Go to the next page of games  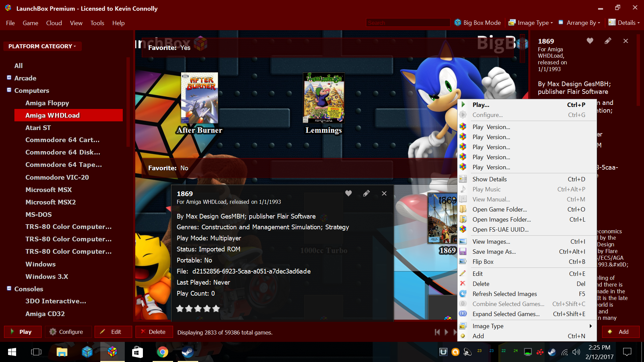[446, 332]
